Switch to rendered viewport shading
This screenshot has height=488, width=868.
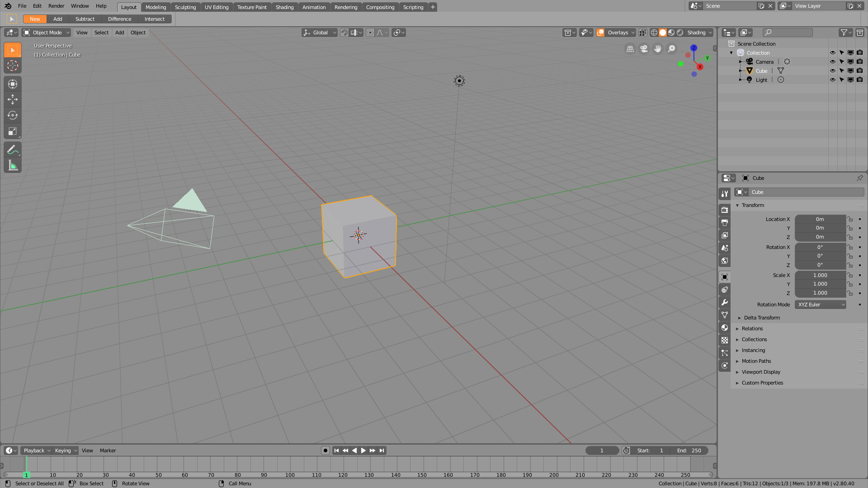tap(679, 33)
